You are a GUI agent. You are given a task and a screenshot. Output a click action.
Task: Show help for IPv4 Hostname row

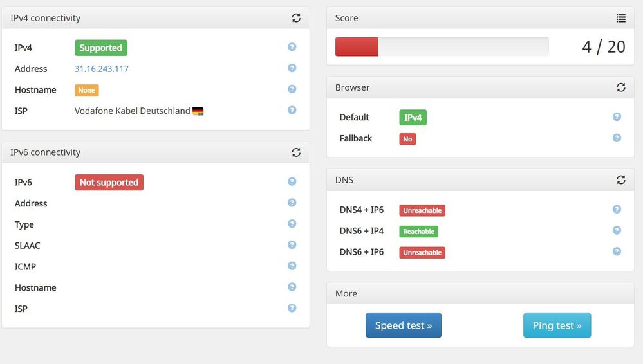[292, 89]
